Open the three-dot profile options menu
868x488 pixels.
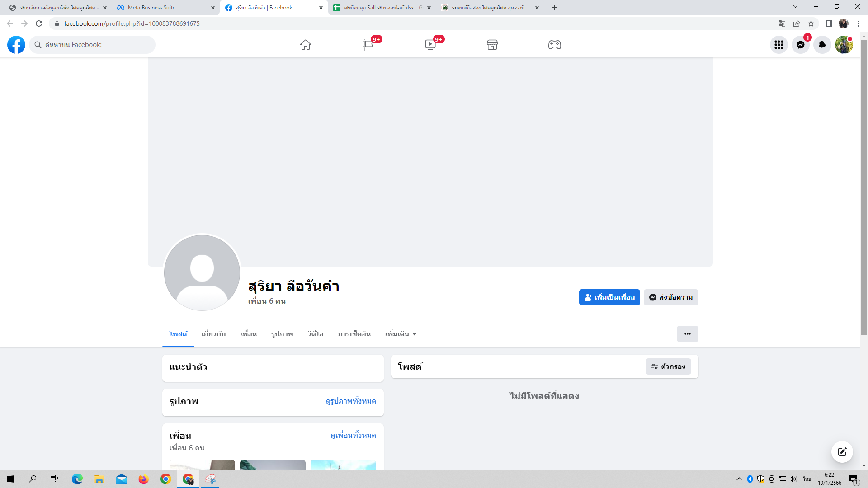(x=687, y=334)
